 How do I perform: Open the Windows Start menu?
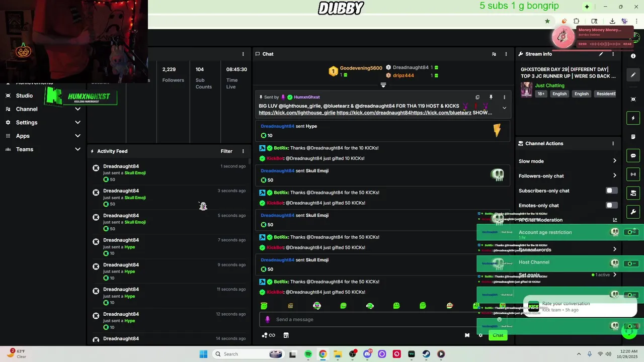coord(203,354)
